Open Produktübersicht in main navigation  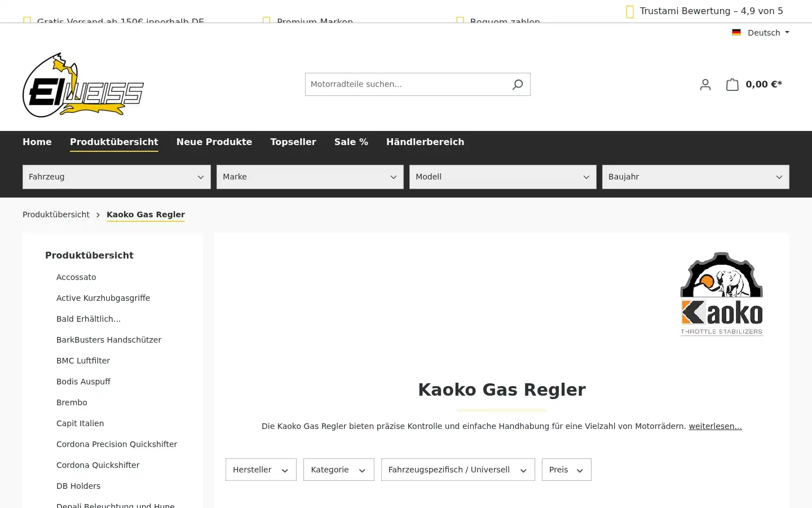[114, 142]
